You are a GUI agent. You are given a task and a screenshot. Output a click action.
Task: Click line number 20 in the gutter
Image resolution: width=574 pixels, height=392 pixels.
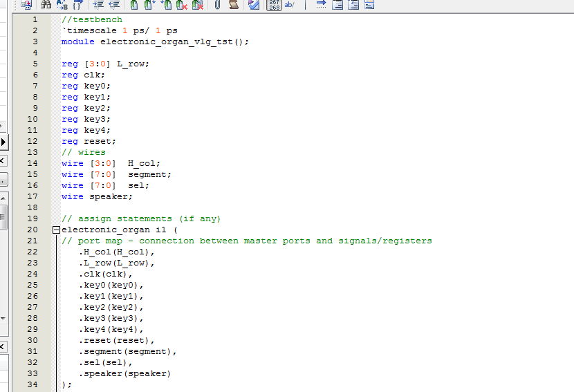click(33, 230)
